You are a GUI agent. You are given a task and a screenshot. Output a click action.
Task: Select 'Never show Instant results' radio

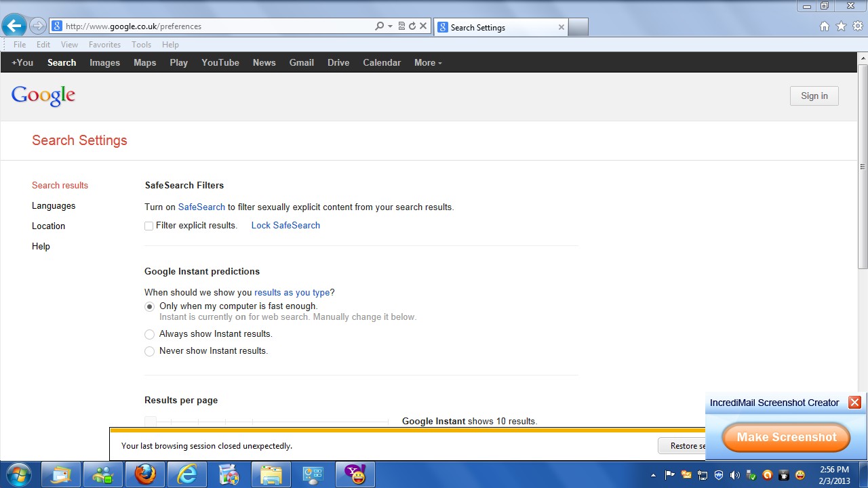click(x=149, y=351)
